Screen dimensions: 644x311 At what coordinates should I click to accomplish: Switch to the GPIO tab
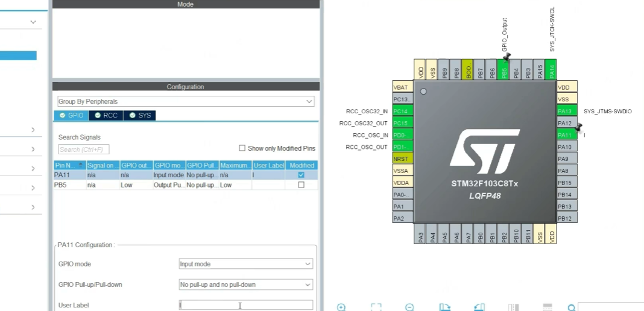pos(72,115)
